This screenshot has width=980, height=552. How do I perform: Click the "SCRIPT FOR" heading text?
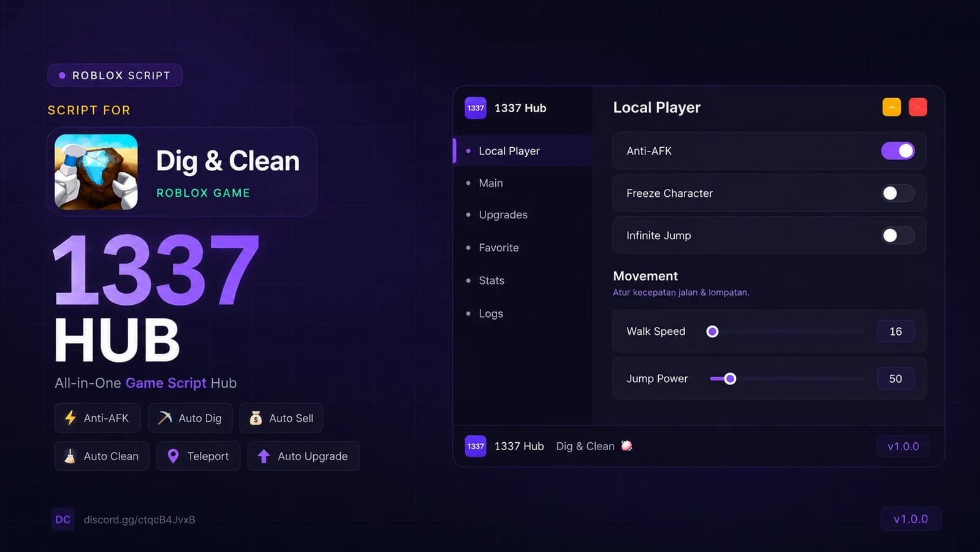click(89, 110)
